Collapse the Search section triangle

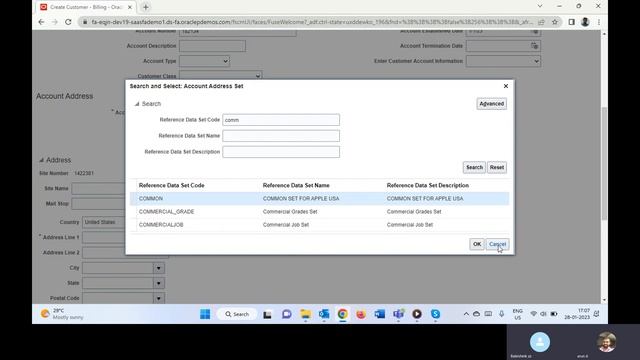point(137,104)
